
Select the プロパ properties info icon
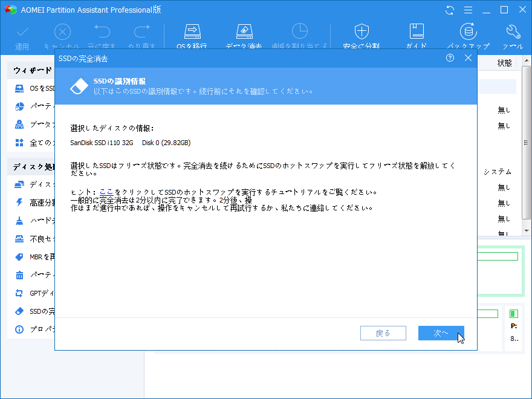[x=19, y=329]
